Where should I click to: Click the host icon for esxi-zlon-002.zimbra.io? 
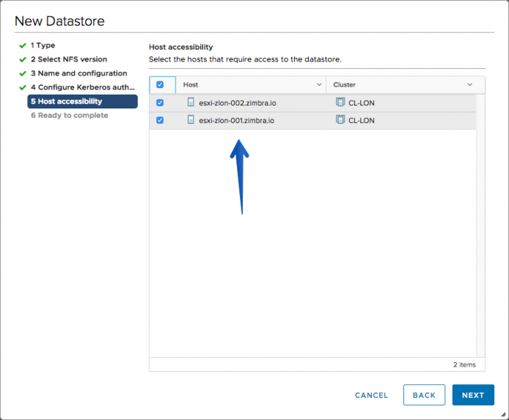[191, 102]
